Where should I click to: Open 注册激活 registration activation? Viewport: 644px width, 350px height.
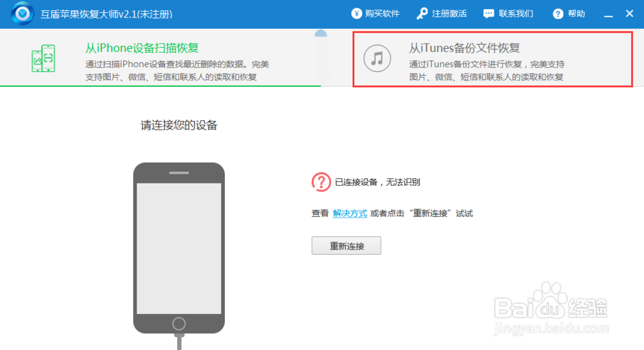(442, 14)
